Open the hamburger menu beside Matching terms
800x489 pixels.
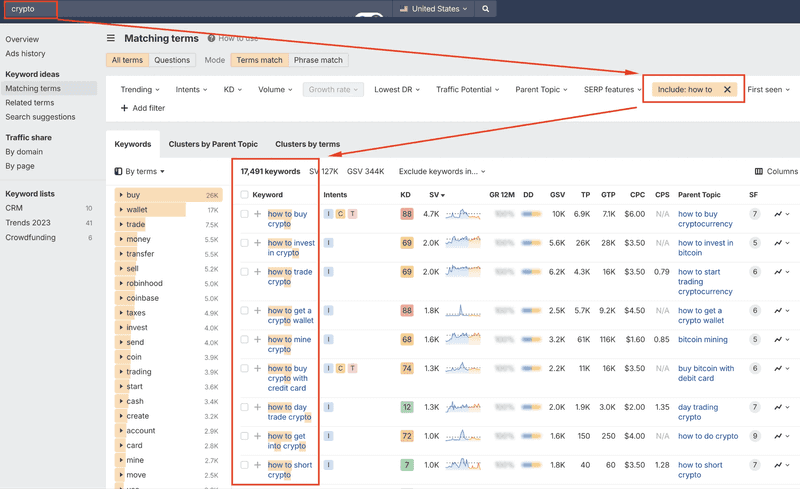tap(111, 38)
